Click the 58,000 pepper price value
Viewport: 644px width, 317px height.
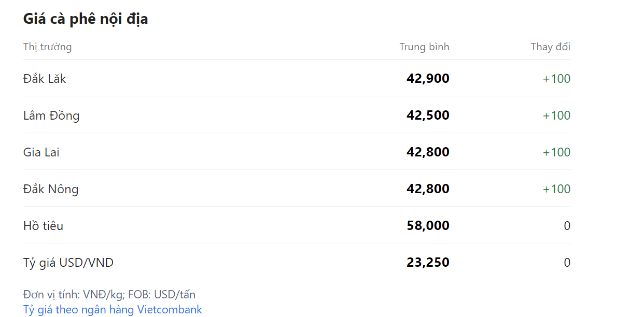click(428, 226)
